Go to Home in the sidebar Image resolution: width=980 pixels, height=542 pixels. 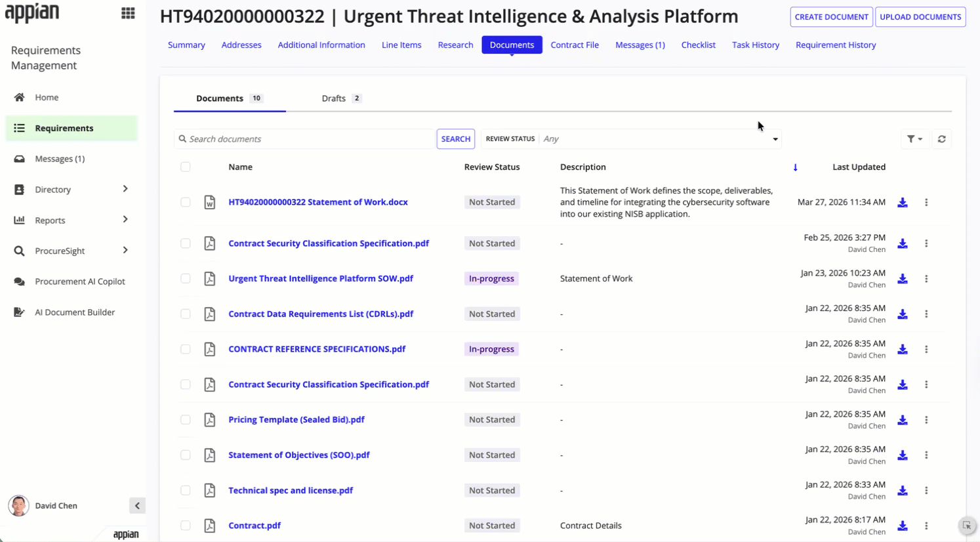click(71, 97)
